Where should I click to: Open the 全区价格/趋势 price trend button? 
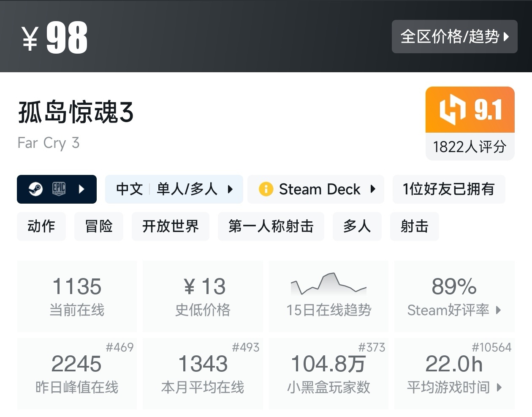point(454,36)
